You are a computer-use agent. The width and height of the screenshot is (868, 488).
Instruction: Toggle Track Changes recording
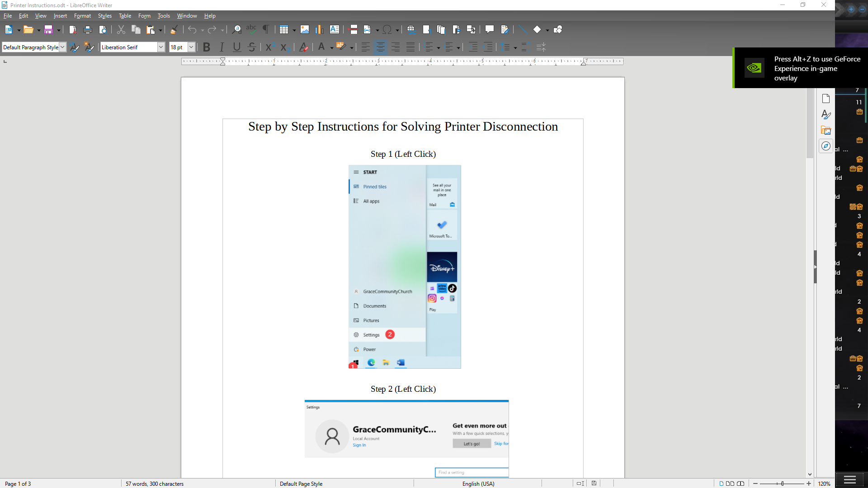click(505, 30)
